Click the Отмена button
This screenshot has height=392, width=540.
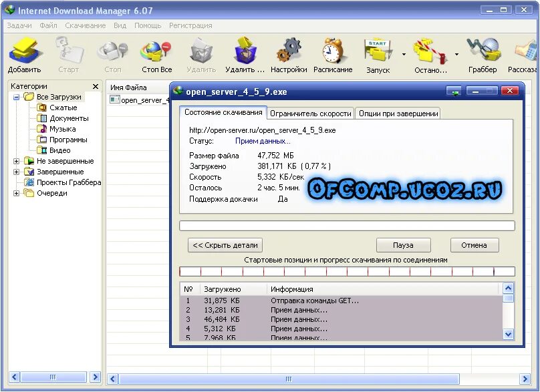point(475,245)
